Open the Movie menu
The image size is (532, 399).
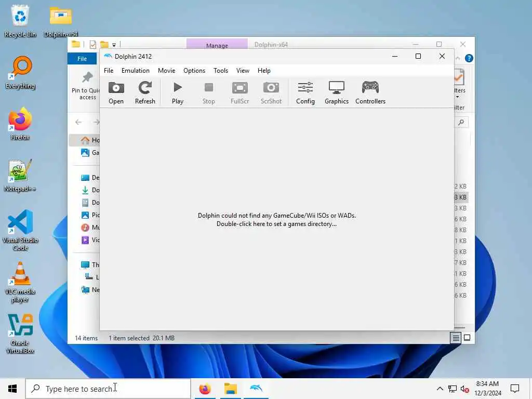point(167,71)
